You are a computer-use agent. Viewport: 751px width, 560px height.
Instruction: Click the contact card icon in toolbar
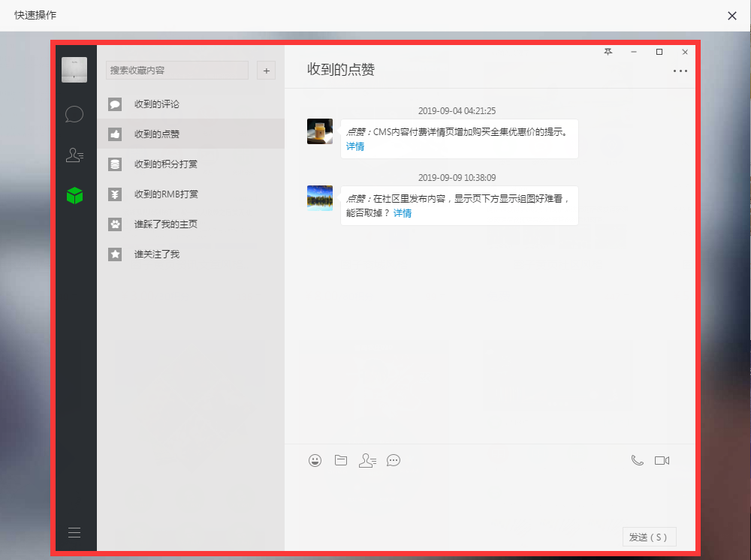click(x=367, y=460)
